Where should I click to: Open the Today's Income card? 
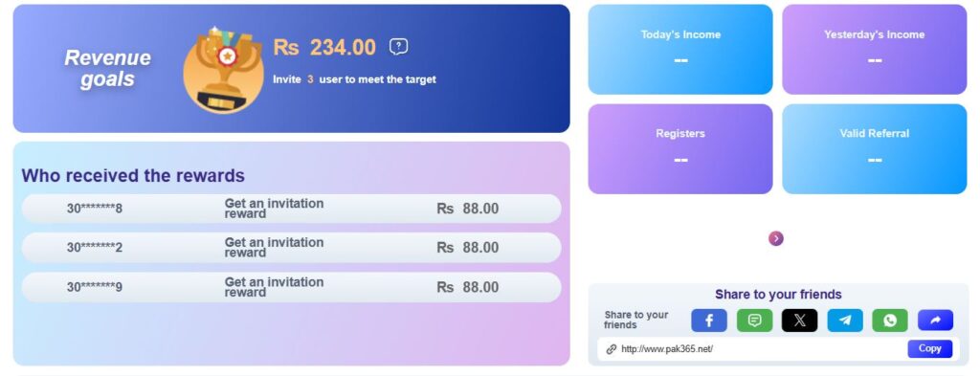[x=680, y=50]
